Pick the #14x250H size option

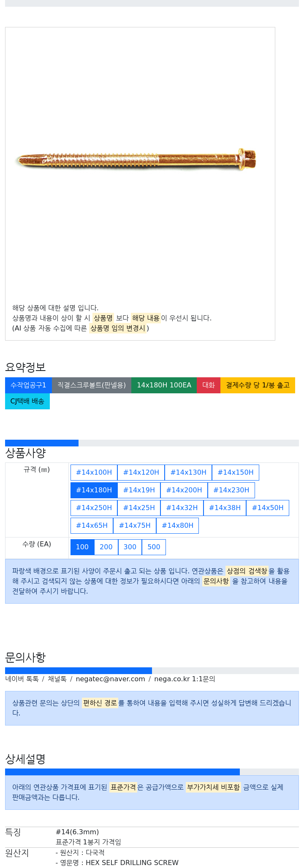tap(94, 508)
